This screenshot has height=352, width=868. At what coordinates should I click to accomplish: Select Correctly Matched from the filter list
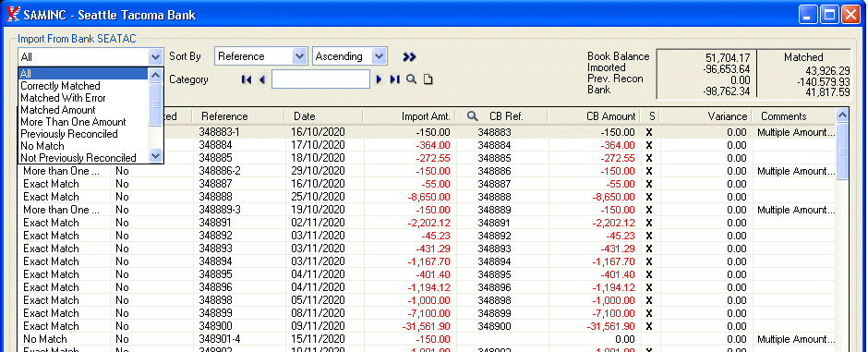click(60, 86)
